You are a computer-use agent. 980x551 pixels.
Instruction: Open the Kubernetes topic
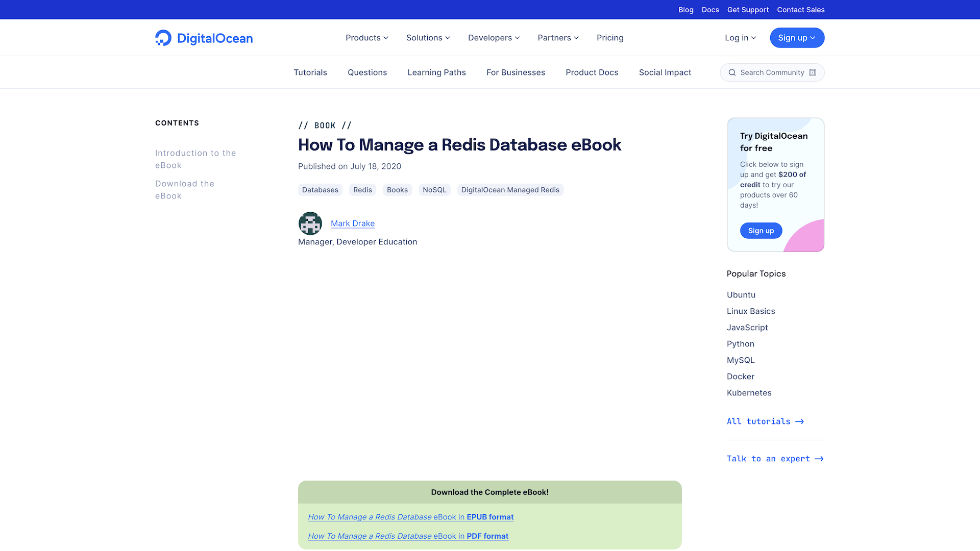pyautogui.click(x=749, y=393)
